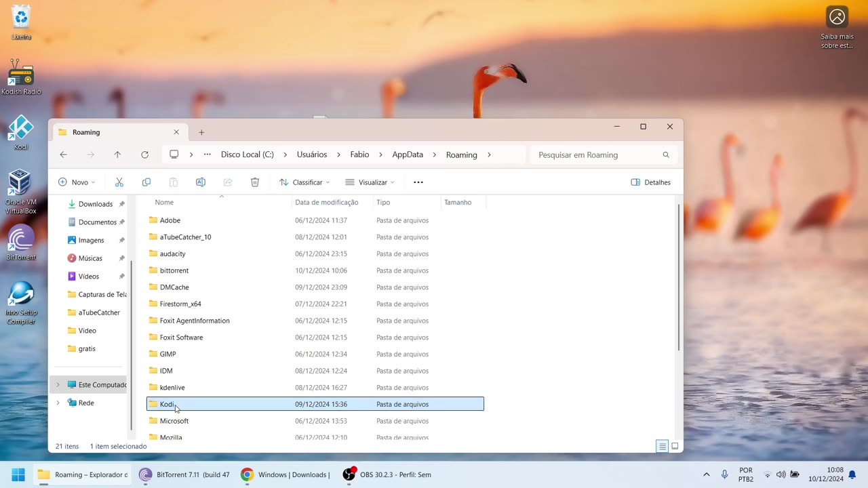
Task: Click the Delete trash icon
Action: (x=255, y=182)
